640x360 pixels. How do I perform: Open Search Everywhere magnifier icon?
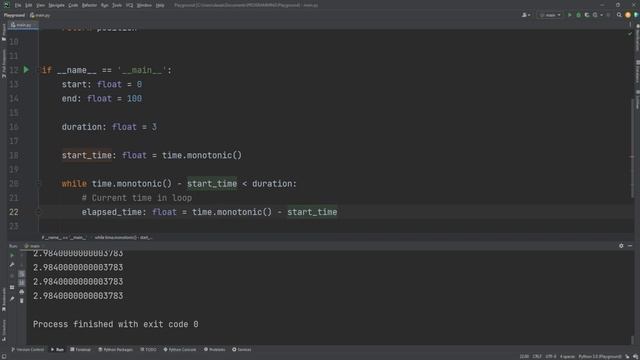coord(619,15)
